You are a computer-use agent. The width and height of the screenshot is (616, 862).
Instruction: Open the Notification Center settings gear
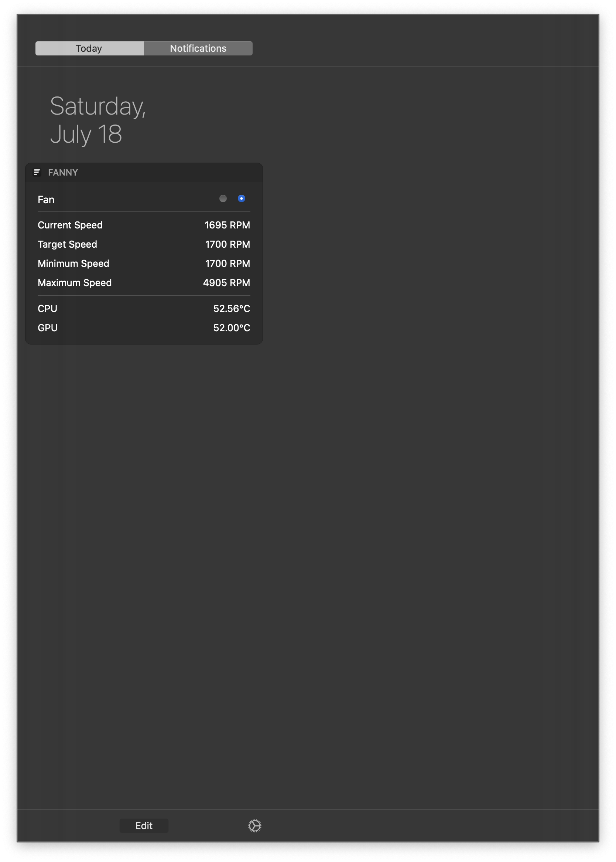click(254, 825)
